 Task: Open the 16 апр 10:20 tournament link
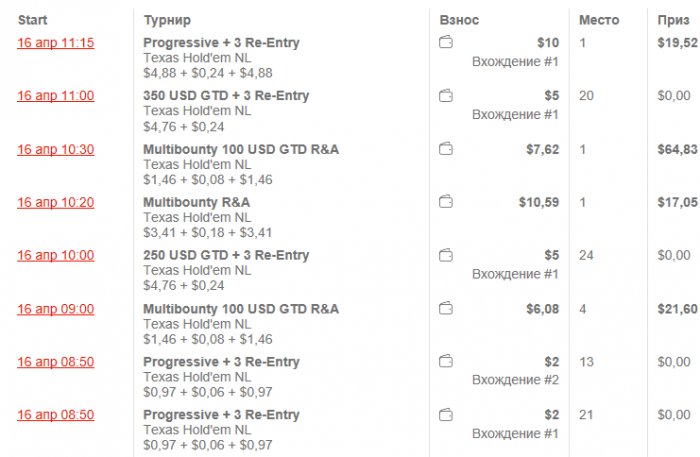point(55,202)
